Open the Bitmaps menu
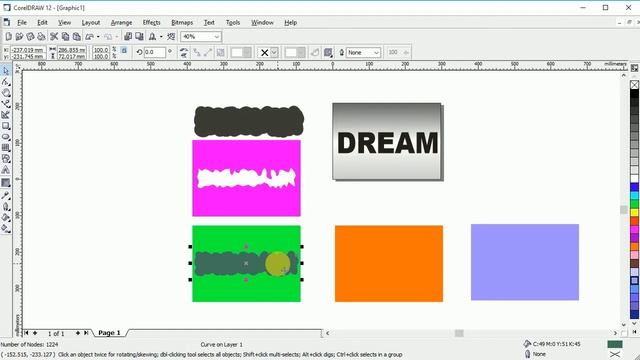Screen dimensions: 640x360 point(182,22)
